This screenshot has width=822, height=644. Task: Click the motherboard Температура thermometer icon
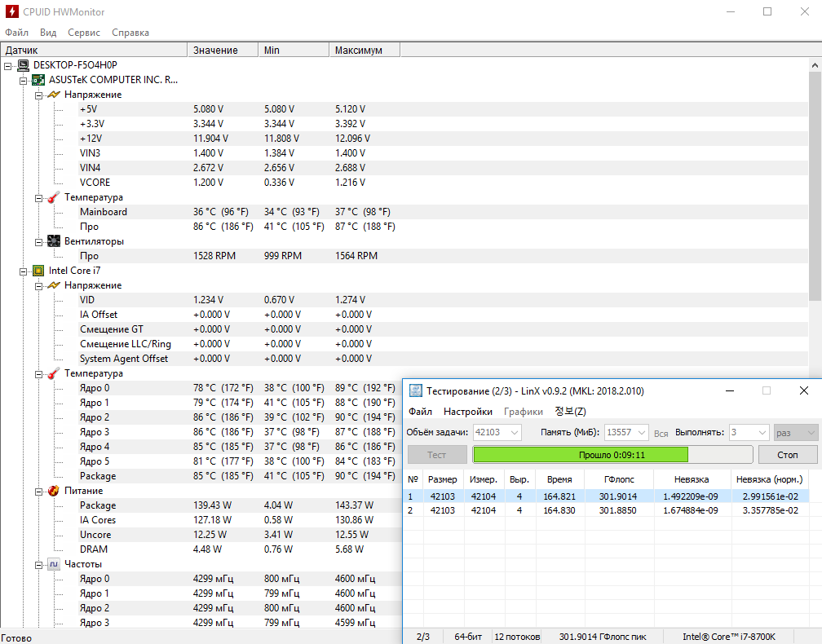(54, 197)
